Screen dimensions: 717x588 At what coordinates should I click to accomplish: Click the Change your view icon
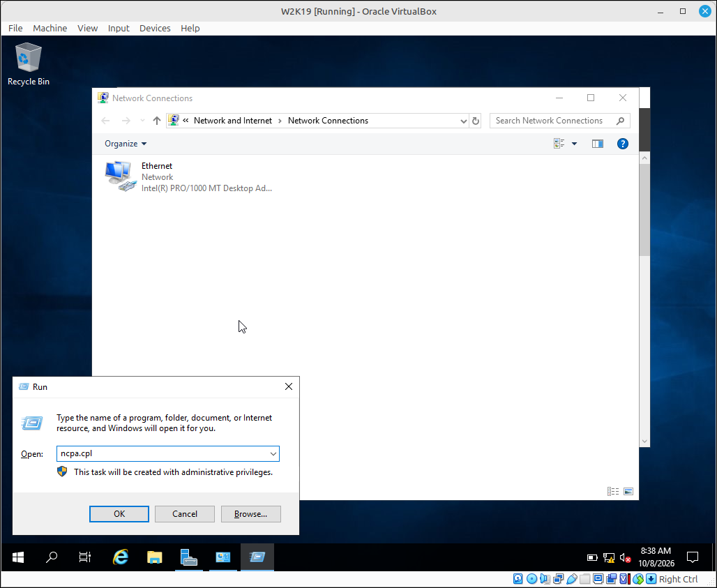[559, 144]
